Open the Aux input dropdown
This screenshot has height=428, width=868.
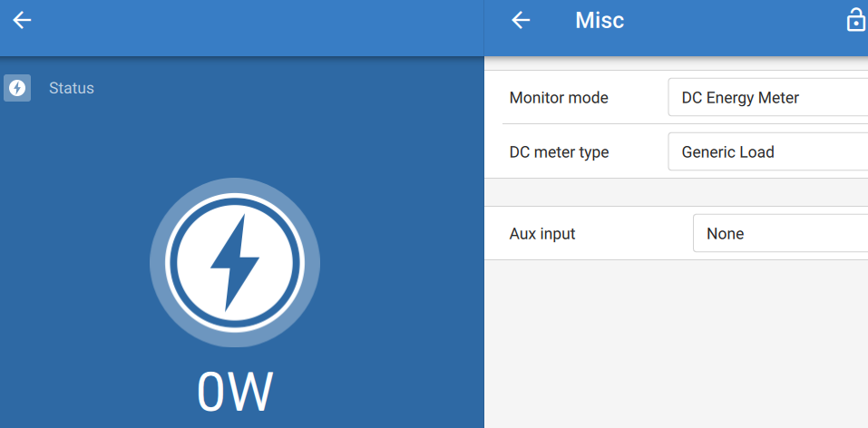click(x=781, y=233)
